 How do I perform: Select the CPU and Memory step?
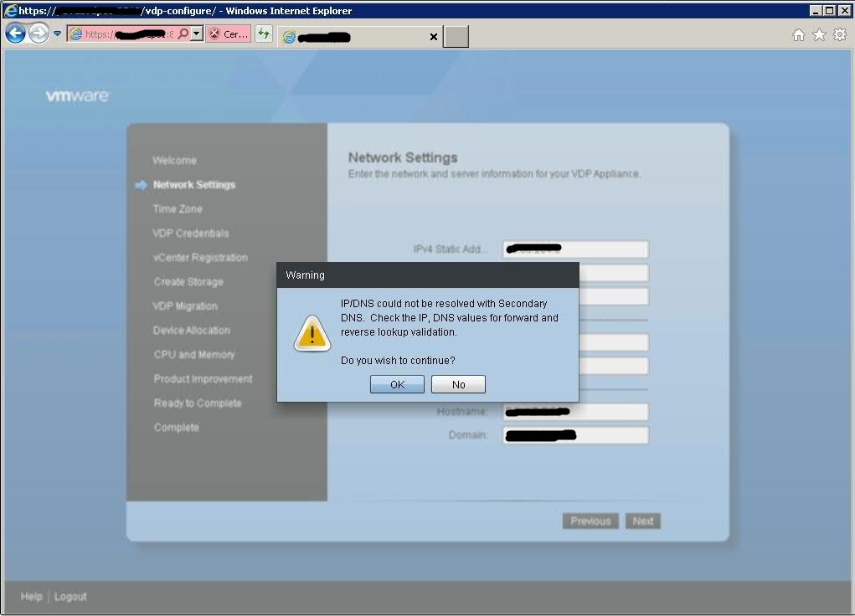tap(194, 354)
